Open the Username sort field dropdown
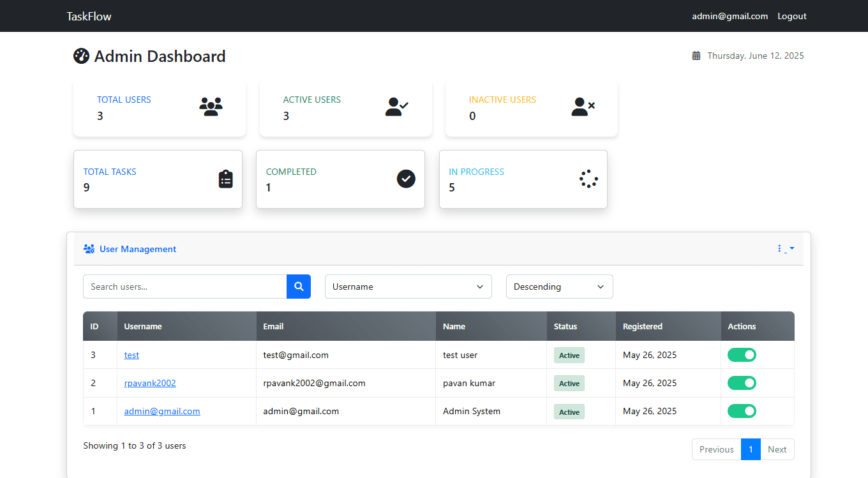Screen dimensions: 868x478 pos(408,286)
